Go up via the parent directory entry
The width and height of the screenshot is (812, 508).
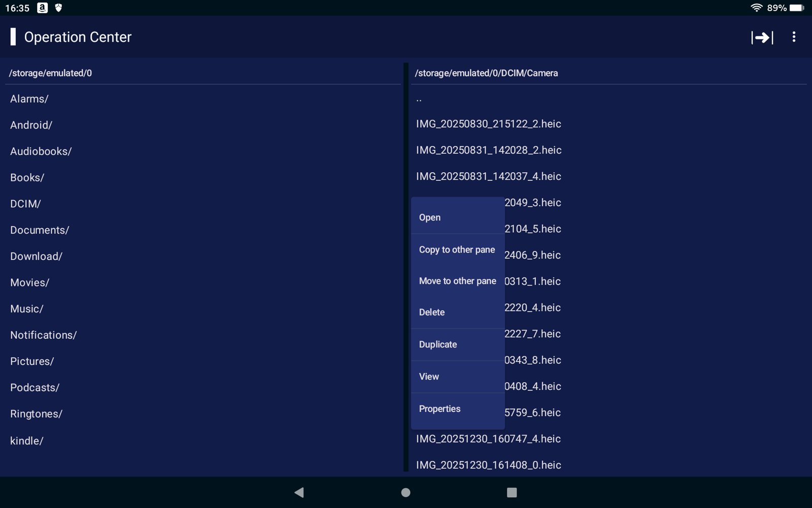419,99
